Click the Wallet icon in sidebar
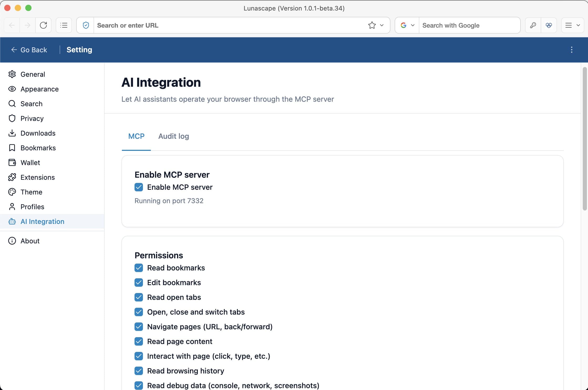 (12, 163)
